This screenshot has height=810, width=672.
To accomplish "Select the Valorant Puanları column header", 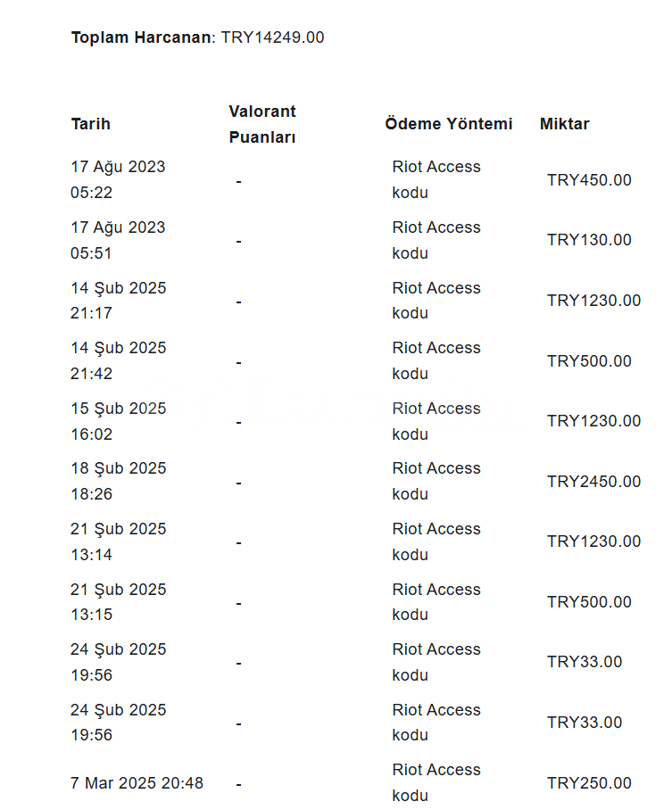I will pos(262,124).
